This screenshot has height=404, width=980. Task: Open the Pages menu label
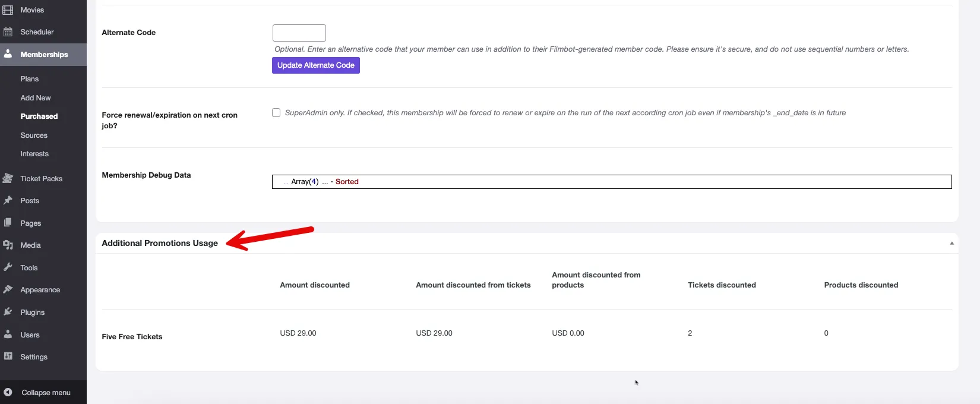(x=31, y=223)
